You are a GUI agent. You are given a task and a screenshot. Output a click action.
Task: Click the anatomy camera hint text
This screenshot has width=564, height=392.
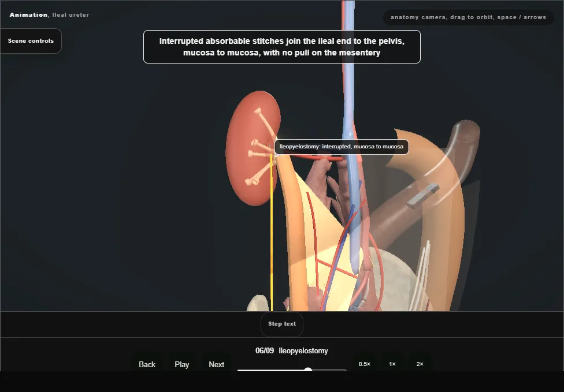(x=468, y=17)
